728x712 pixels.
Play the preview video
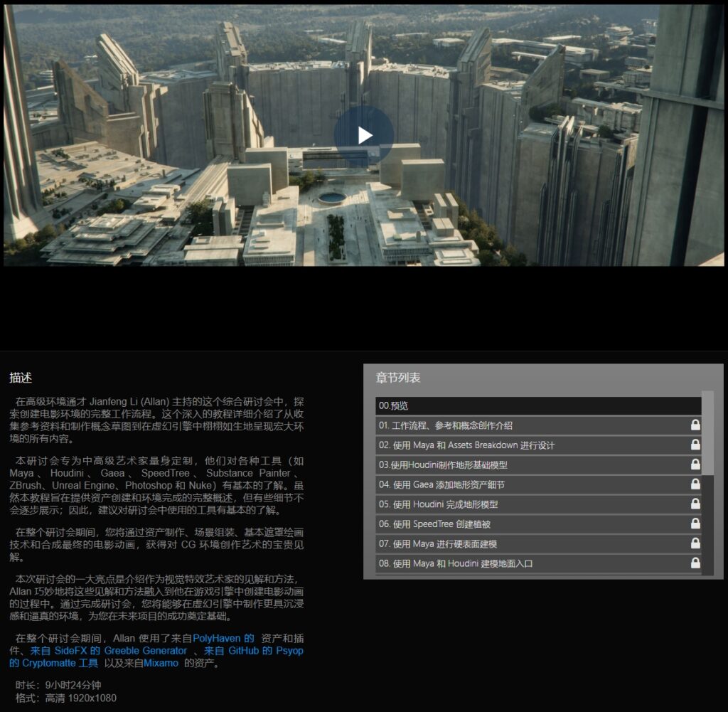pyautogui.click(x=364, y=135)
